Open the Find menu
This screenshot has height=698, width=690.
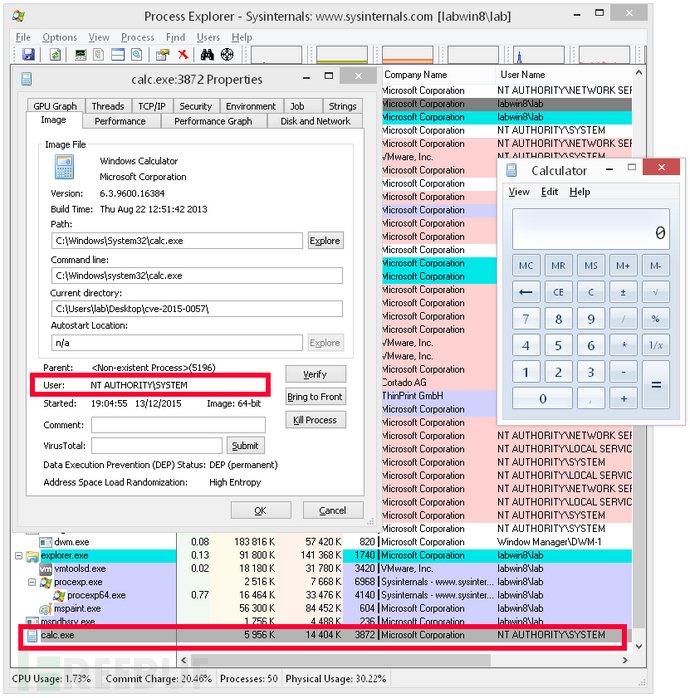pyautogui.click(x=175, y=37)
